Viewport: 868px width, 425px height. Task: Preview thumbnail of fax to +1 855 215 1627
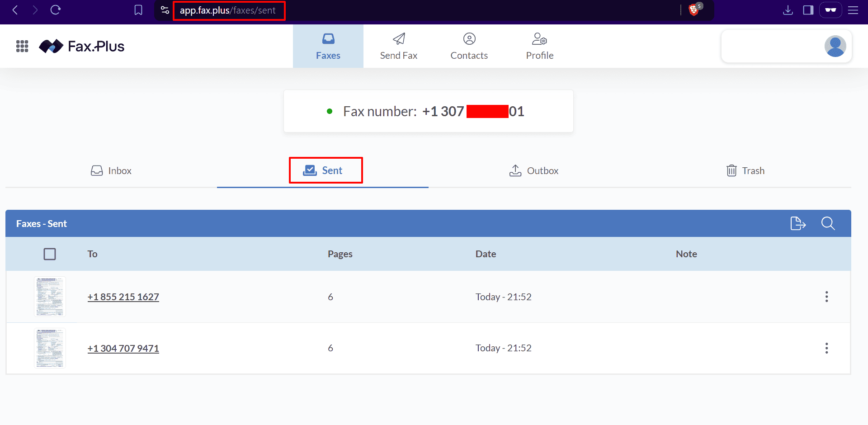click(50, 297)
